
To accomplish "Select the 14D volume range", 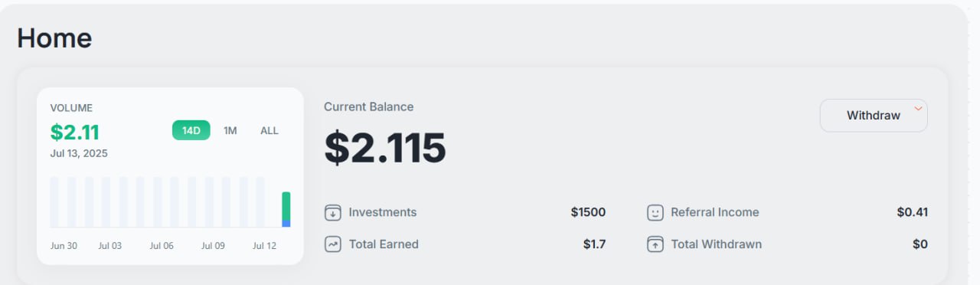I will click(191, 130).
